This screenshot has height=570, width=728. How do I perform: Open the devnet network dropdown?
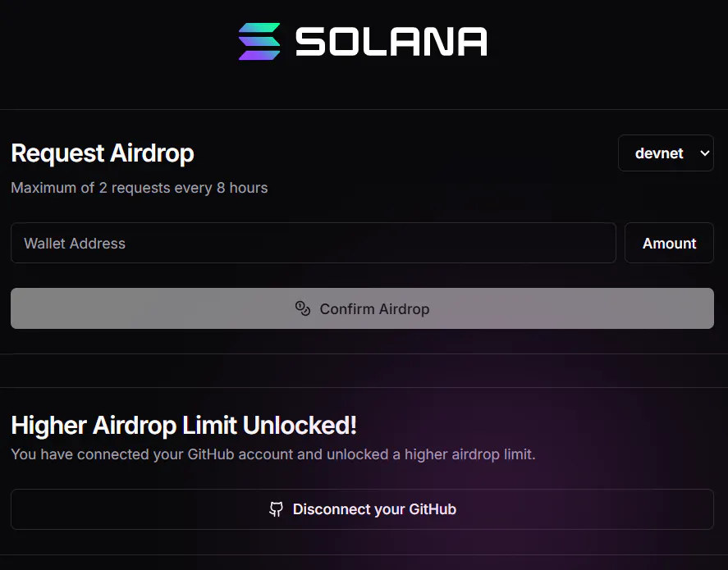click(x=666, y=153)
